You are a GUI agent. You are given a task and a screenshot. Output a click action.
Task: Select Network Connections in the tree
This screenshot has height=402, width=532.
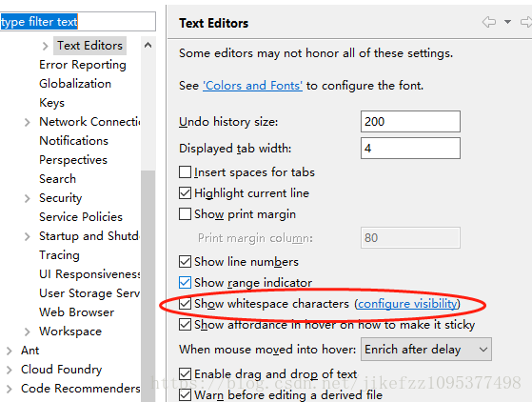89,122
